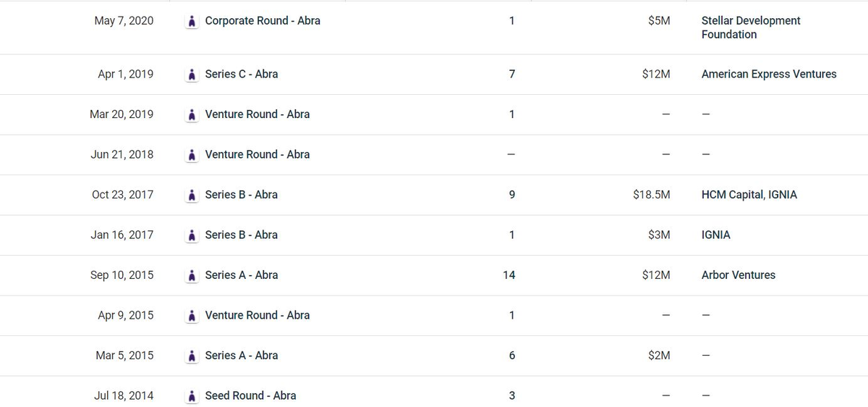The image size is (868, 407).
Task: Open the Oct 23, 2017 Series B link
Action: (x=242, y=194)
